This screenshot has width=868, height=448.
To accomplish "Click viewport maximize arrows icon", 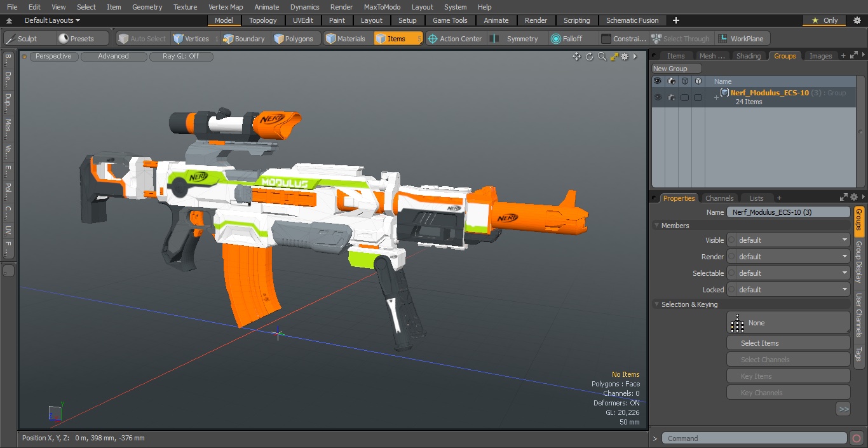I will point(614,57).
